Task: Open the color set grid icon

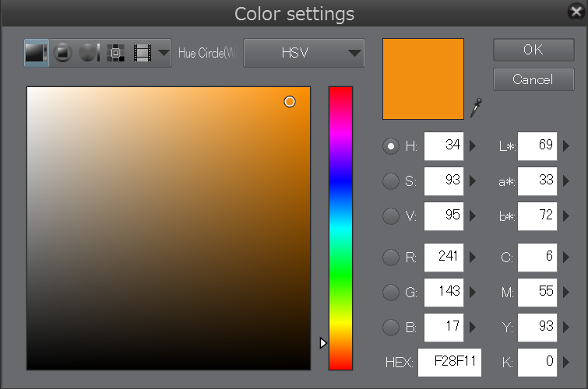Action: (x=115, y=53)
